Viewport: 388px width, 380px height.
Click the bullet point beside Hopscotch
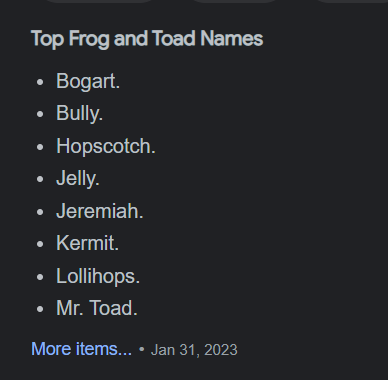40,147
